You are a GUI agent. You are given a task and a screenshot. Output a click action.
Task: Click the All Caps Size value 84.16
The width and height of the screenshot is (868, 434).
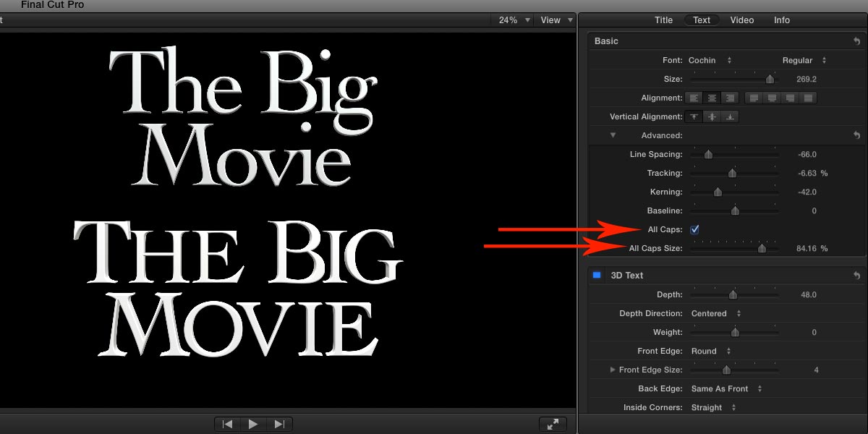point(807,248)
